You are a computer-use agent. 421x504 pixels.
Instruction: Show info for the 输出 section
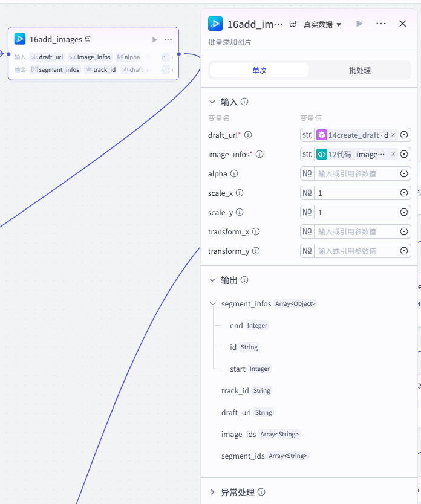coord(244,280)
